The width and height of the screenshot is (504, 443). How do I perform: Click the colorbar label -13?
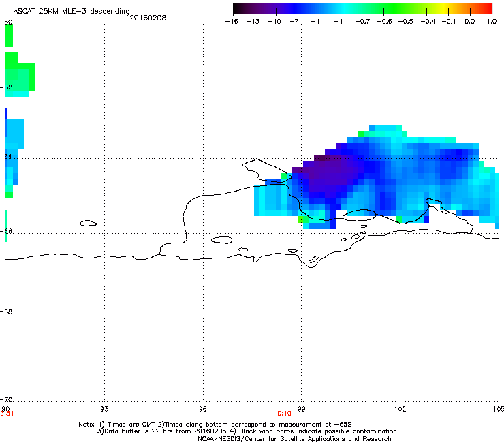coord(253,22)
